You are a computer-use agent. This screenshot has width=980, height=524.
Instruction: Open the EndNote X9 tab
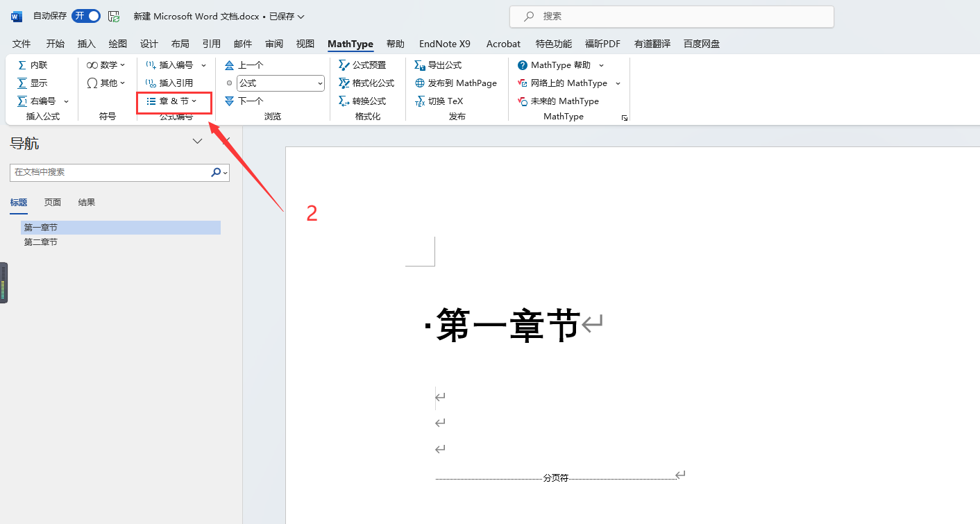(x=445, y=44)
